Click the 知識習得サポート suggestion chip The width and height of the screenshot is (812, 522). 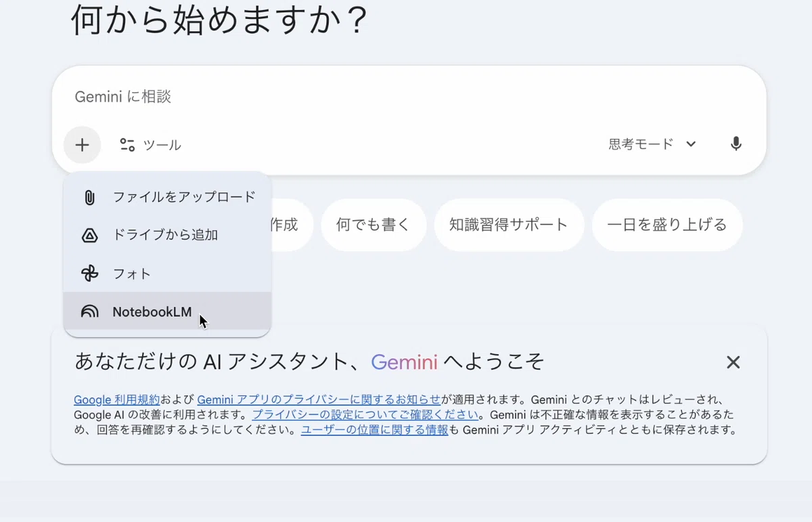(508, 225)
